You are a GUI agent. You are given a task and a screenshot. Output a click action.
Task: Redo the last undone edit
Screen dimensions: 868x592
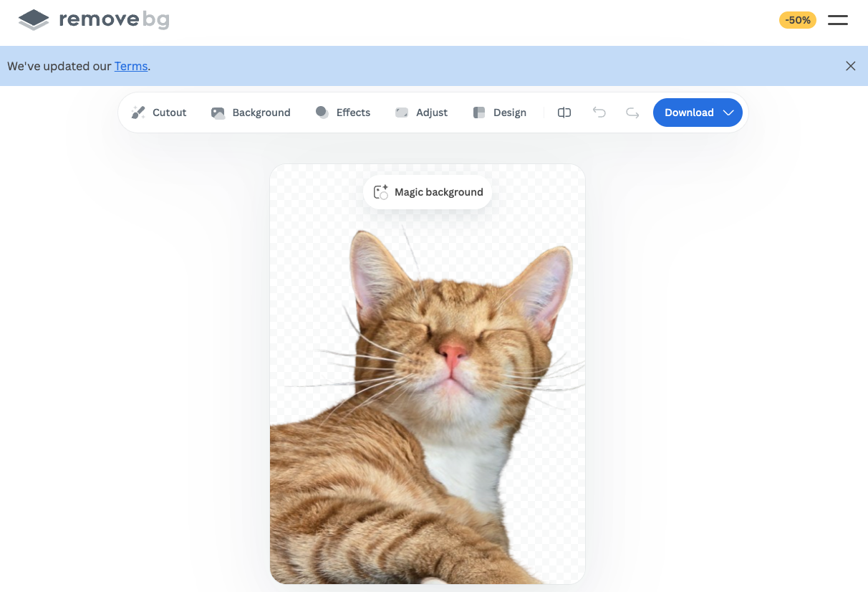click(x=632, y=113)
